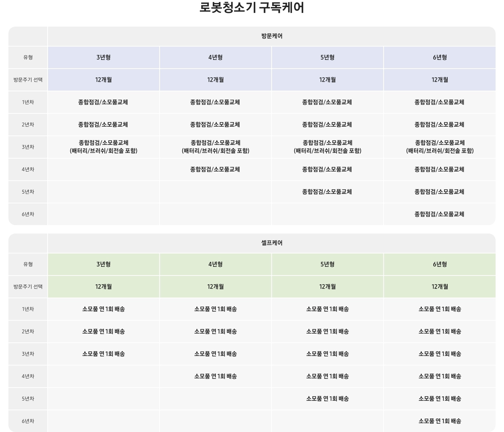Click the 6년차 row label in 방문케어
The image size is (504, 432).
click(x=28, y=214)
